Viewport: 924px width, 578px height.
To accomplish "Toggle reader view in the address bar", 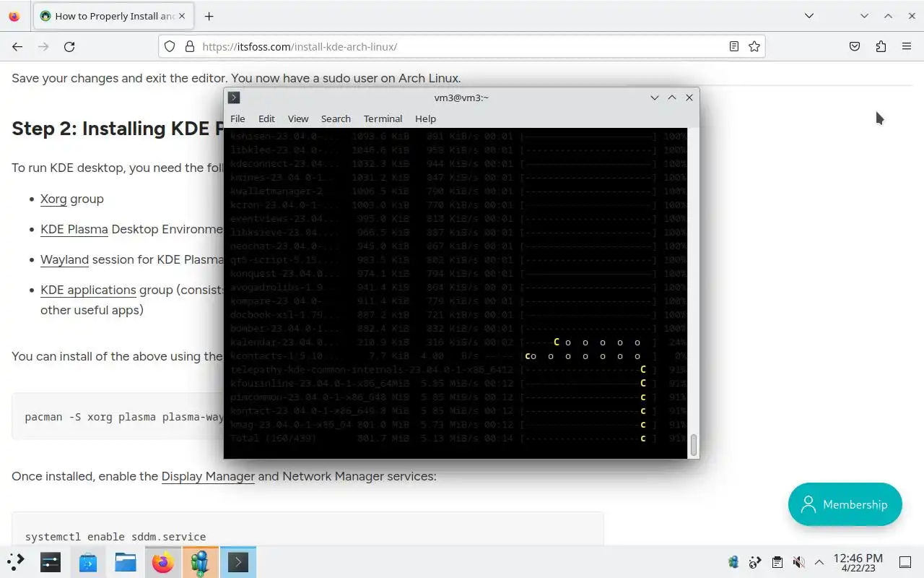I will coord(733,46).
